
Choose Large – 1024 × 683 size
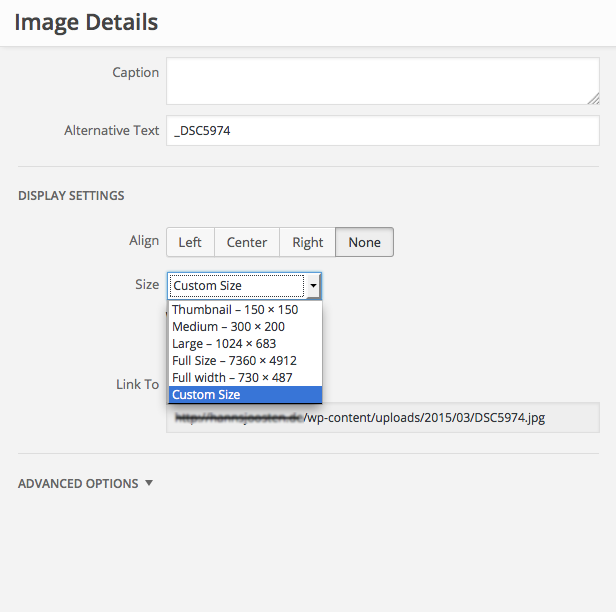coord(245,343)
